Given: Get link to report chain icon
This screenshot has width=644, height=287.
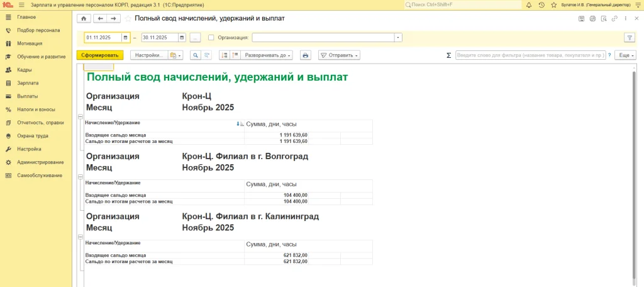Looking at the screenshot, I should tap(614, 18).
